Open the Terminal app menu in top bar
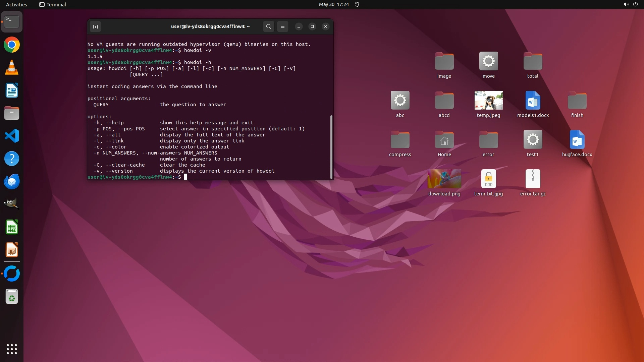The image size is (644, 362). click(x=53, y=4)
